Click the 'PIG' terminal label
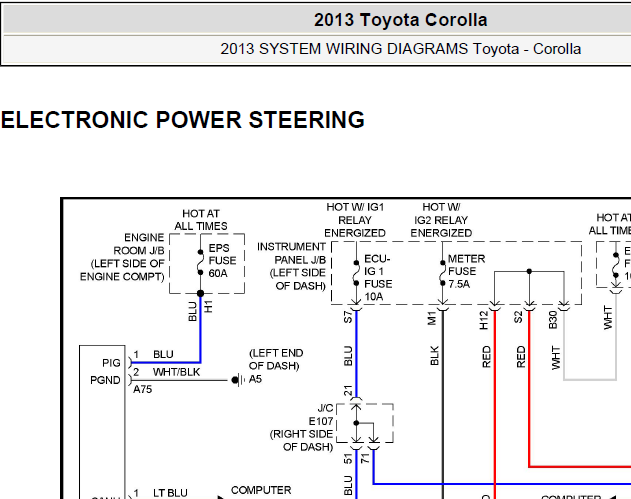Viewport: 631px width, 499px height. click(111, 363)
